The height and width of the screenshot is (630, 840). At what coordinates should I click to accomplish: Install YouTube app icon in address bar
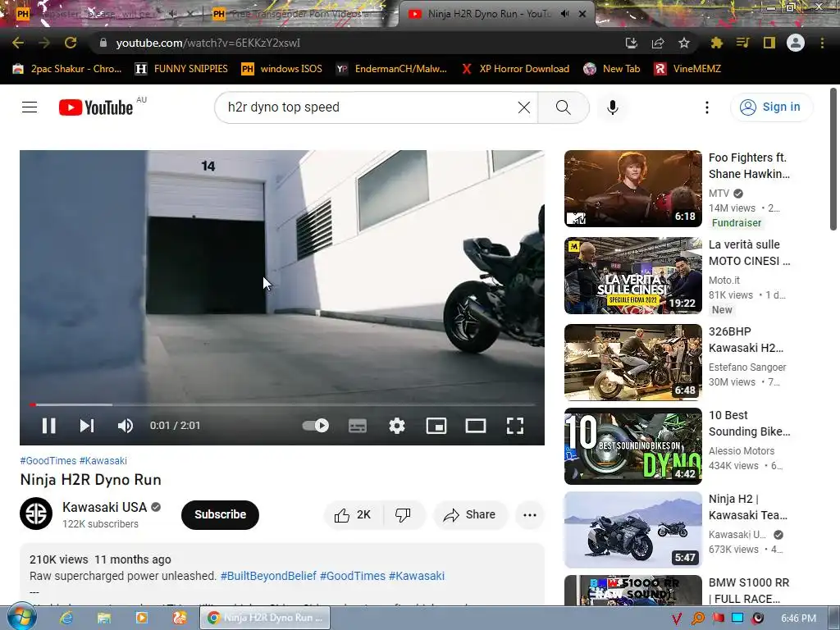631,43
